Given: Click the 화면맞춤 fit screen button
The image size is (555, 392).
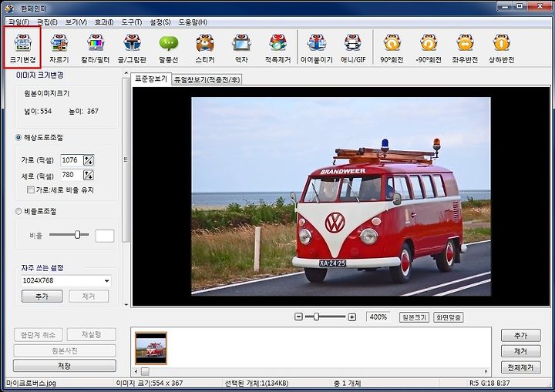Looking at the screenshot, I should pos(449,317).
